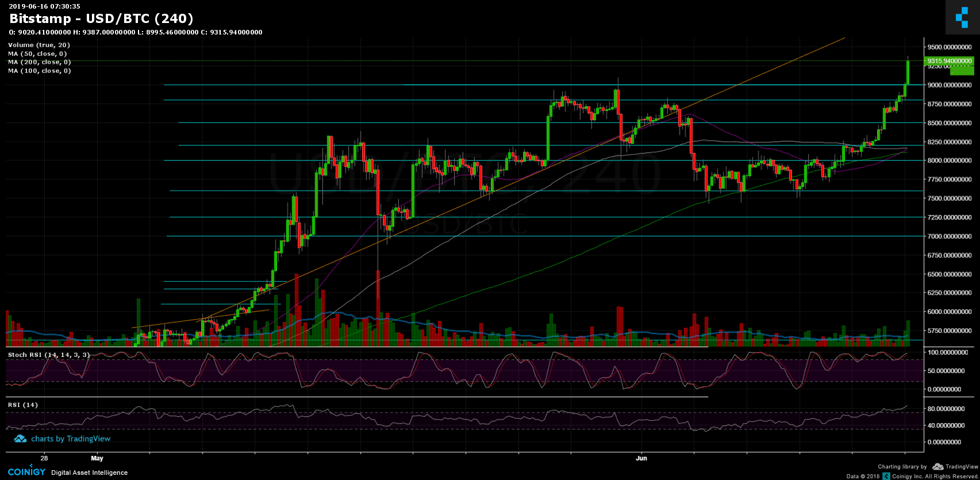Click the 8000.00 price axis label

point(948,160)
